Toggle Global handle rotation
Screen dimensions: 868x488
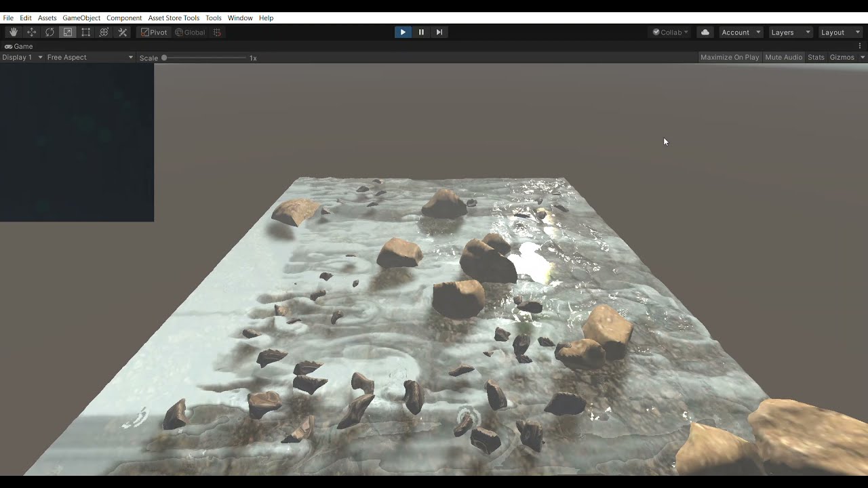click(x=190, y=32)
